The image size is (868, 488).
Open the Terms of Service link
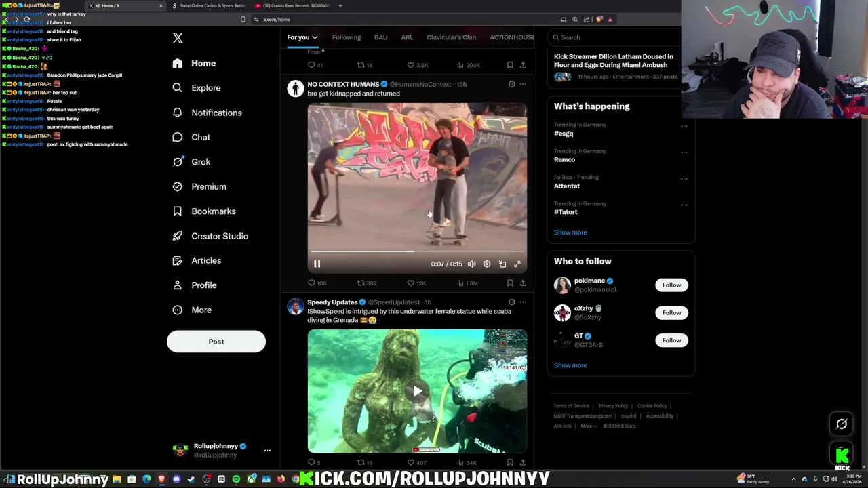572,406
